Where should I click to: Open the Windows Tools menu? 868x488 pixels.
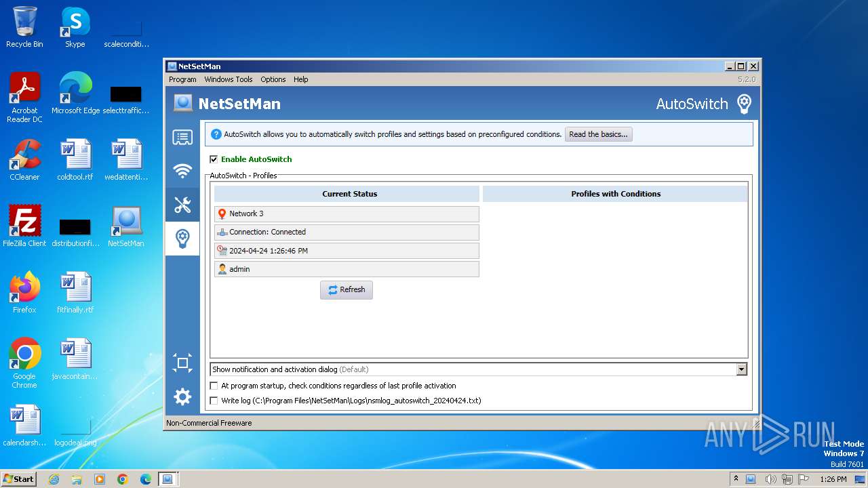coord(229,79)
